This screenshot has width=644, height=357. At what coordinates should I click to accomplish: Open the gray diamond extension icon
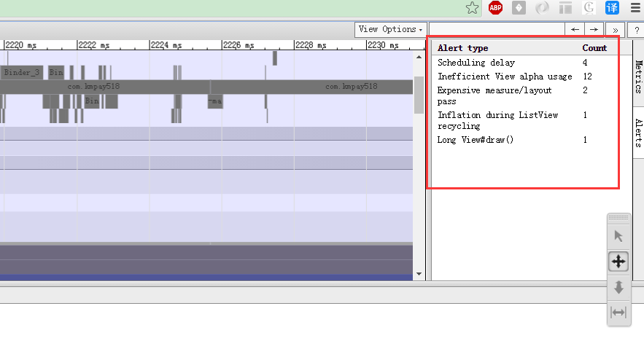(519, 8)
